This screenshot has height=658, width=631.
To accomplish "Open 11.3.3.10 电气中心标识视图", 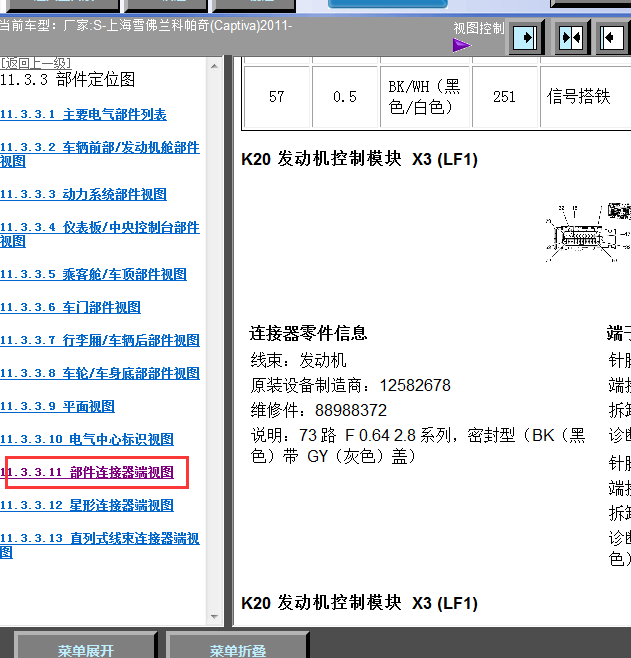I will coord(87,439).
